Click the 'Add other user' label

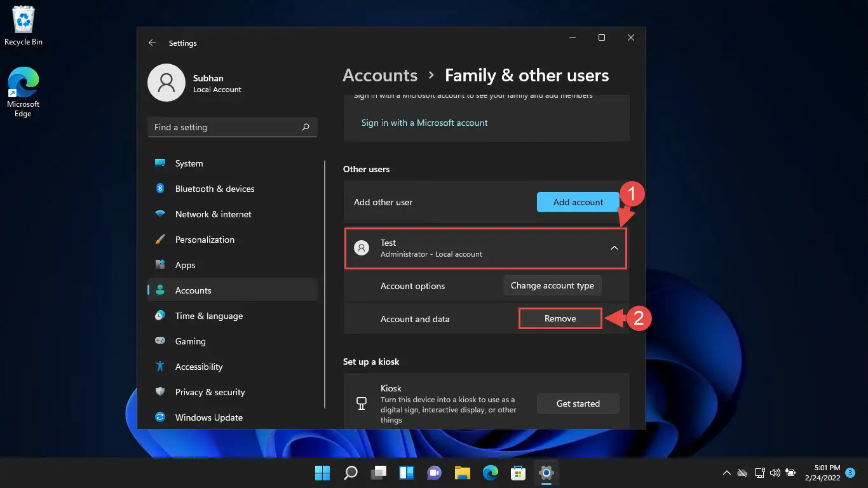coord(383,202)
